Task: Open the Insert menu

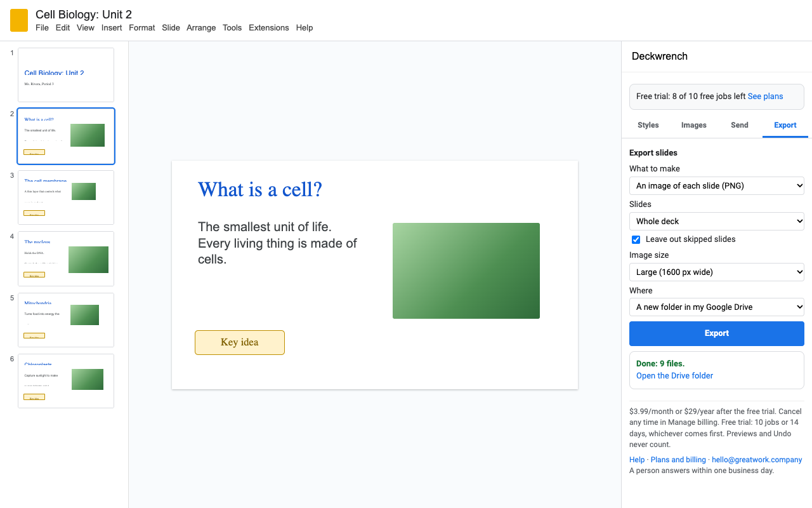Action: point(112,27)
